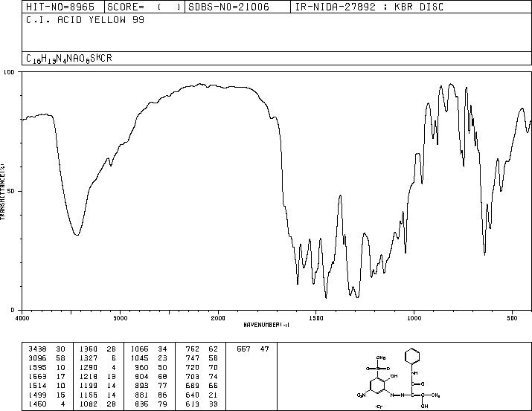Select the 747 peak row
532x411 pixels.
point(202,358)
